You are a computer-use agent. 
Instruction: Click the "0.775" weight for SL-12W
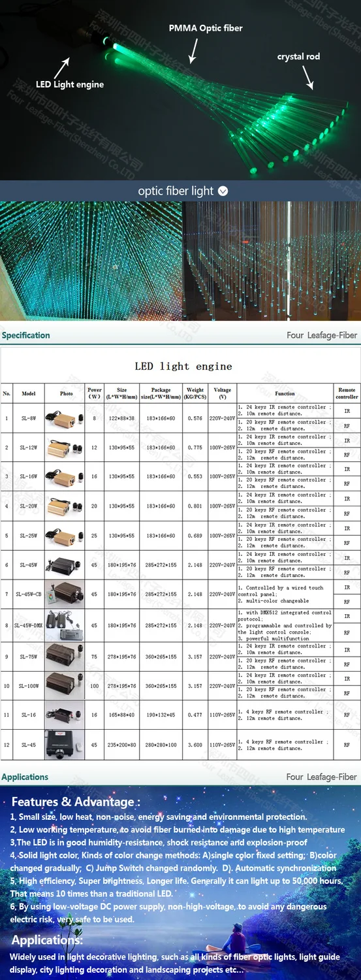point(195,448)
